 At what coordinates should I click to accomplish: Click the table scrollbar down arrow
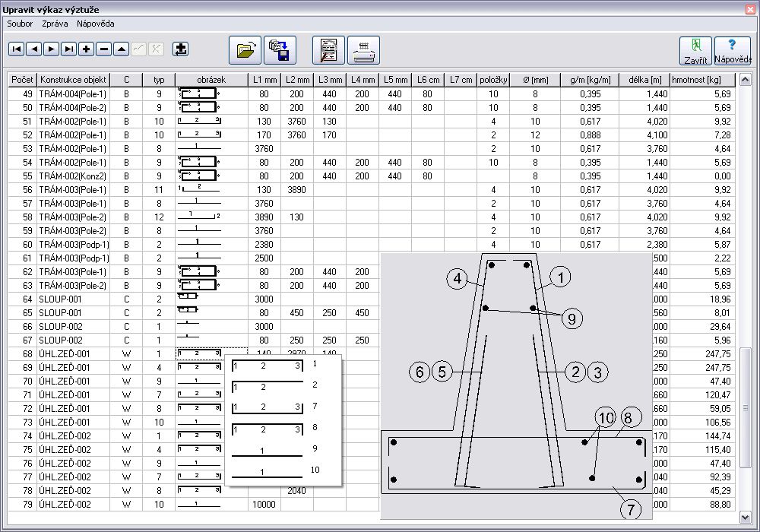pyautogui.click(x=746, y=518)
